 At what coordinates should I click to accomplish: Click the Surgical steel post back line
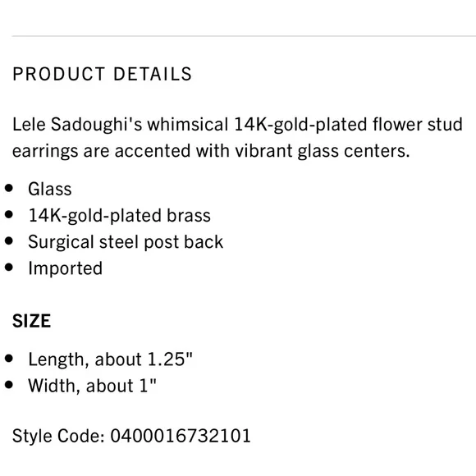pos(126,242)
